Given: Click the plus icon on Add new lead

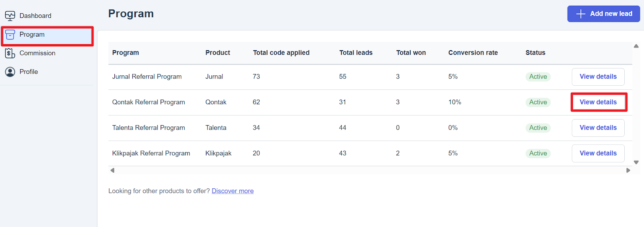Looking at the screenshot, I should [580, 14].
